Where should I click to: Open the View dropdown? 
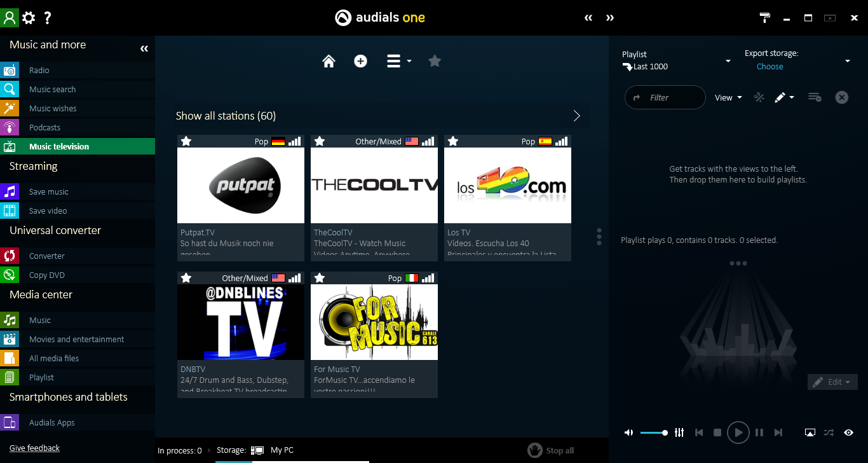[x=728, y=97]
